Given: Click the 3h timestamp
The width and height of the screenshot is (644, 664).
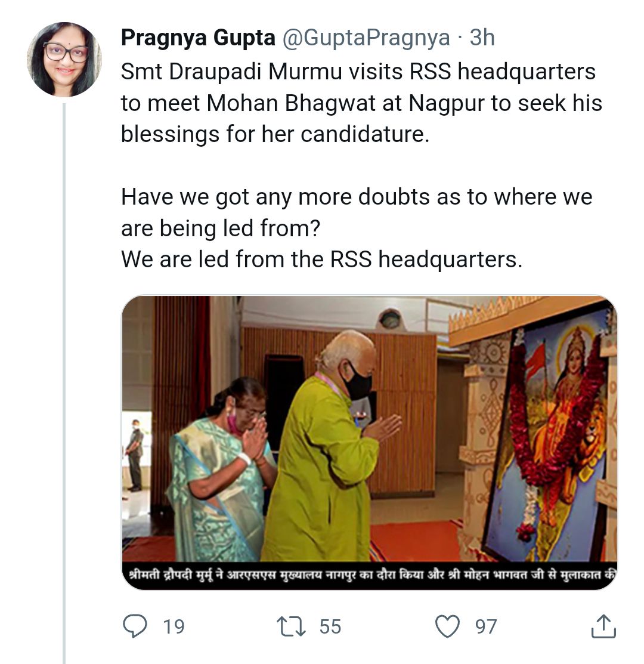Looking at the screenshot, I should [x=482, y=38].
